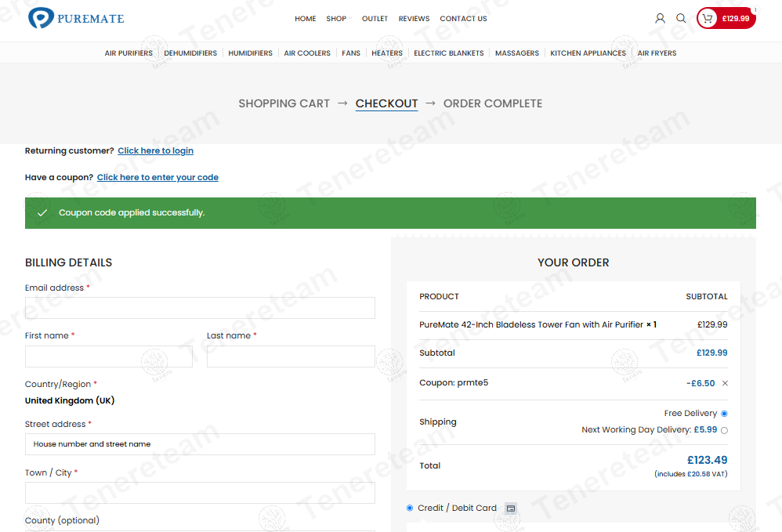Open the user account icon

click(660, 18)
